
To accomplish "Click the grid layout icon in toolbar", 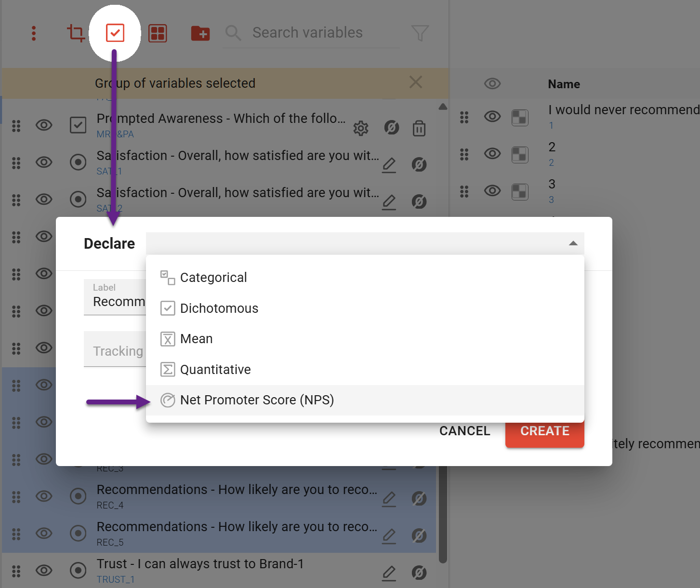I will click(158, 33).
